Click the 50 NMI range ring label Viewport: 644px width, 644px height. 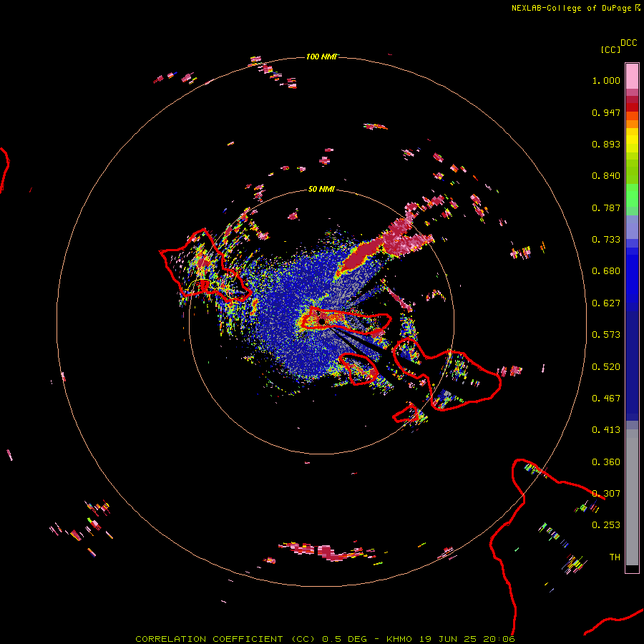pos(321,189)
